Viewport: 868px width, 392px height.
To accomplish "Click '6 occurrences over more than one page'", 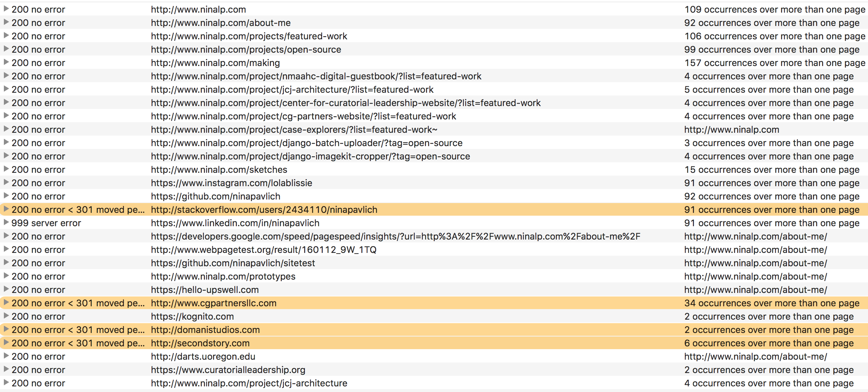I will click(769, 343).
